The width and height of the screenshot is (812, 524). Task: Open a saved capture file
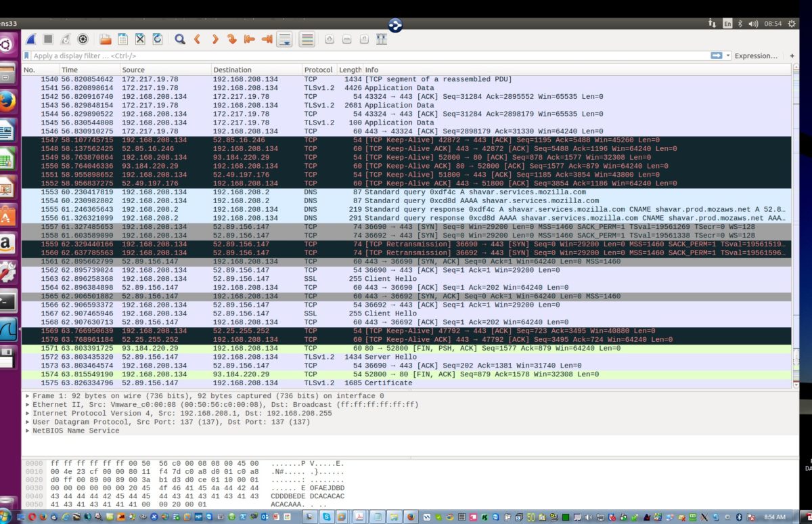coord(106,39)
